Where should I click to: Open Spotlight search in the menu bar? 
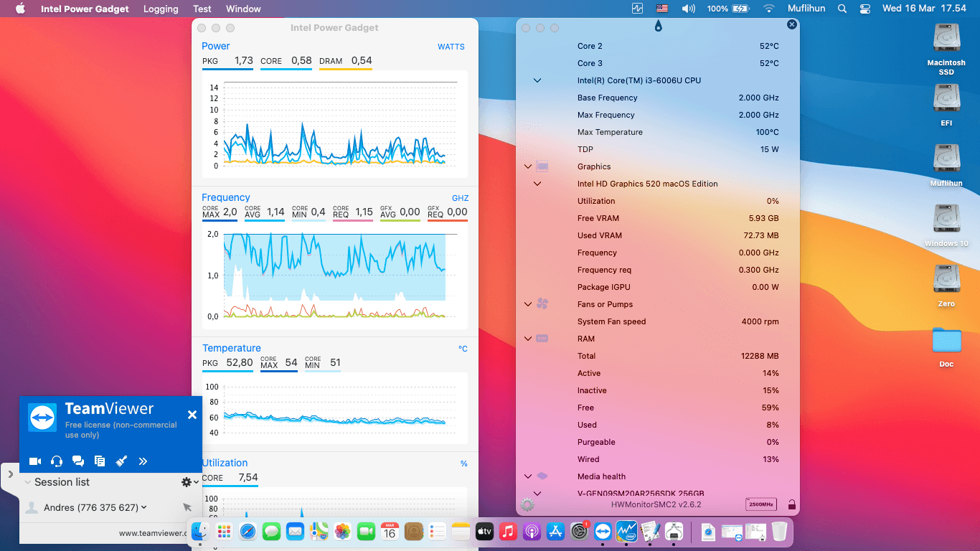(x=841, y=9)
